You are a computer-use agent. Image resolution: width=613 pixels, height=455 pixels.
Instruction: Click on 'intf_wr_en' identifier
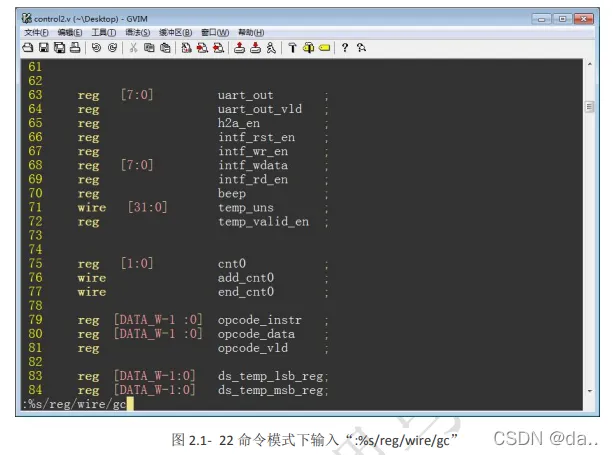253,151
